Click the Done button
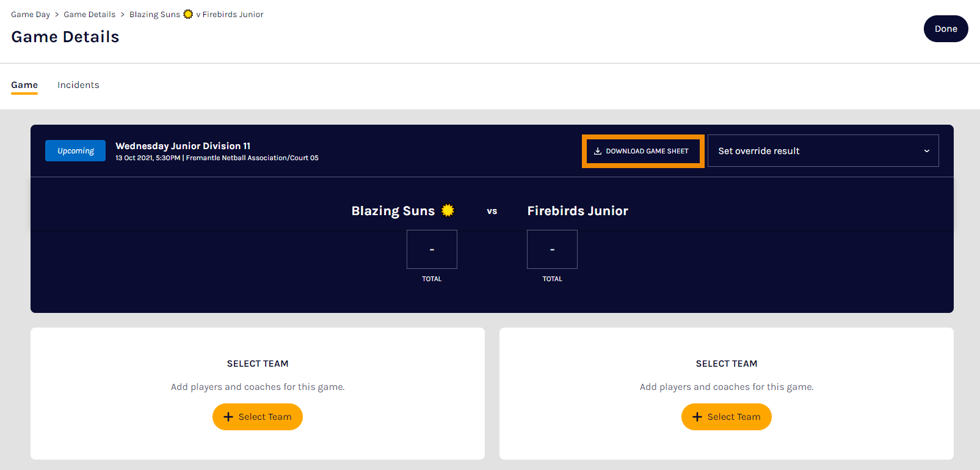 [946, 29]
